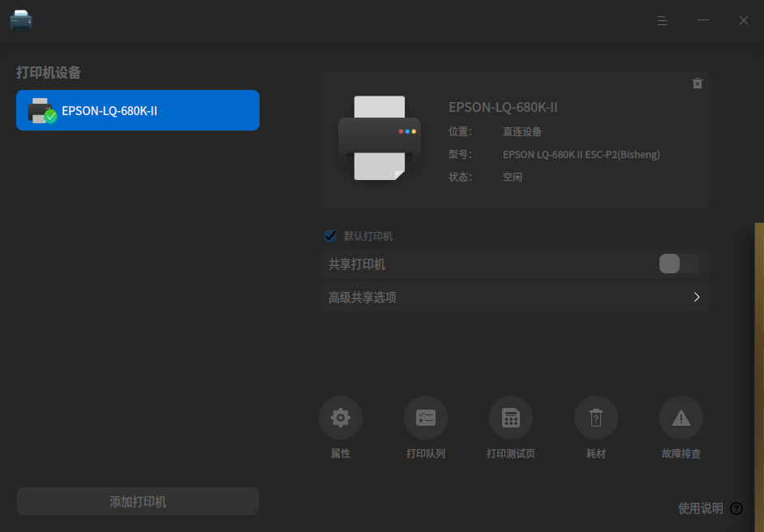This screenshot has height=532, width=764.
Task: Click print test page (打印测试页) icon
Action: [511, 418]
